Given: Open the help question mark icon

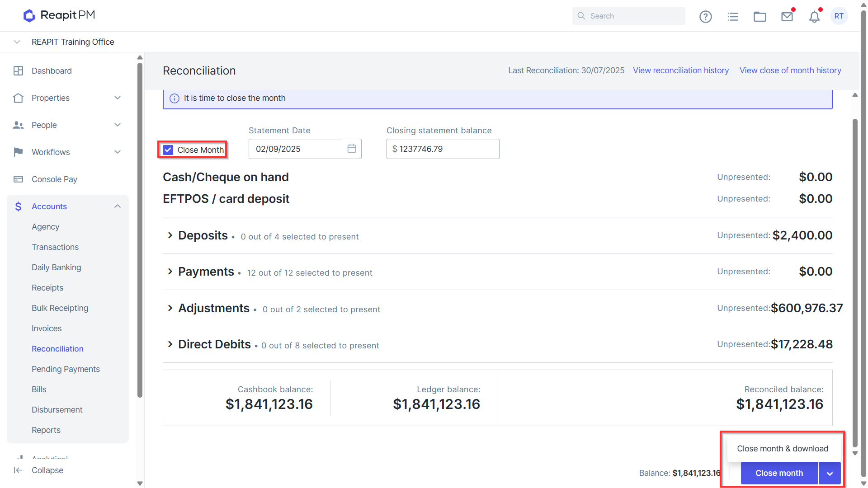Looking at the screenshot, I should (x=705, y=16).
